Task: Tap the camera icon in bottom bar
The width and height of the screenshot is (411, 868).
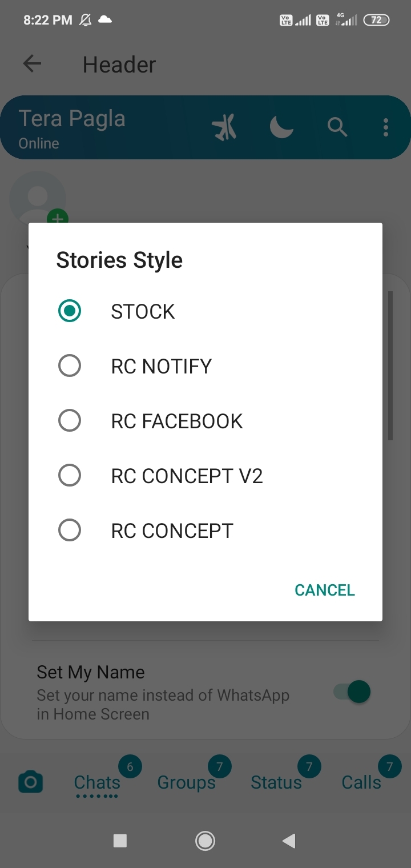Action: [30, 782]
